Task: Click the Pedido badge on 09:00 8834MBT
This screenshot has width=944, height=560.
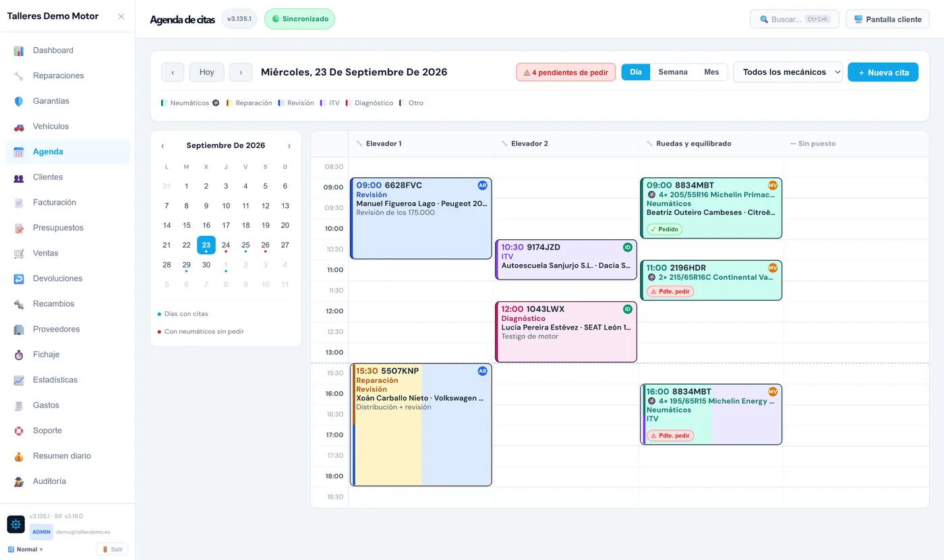Action: click(664, 229)
